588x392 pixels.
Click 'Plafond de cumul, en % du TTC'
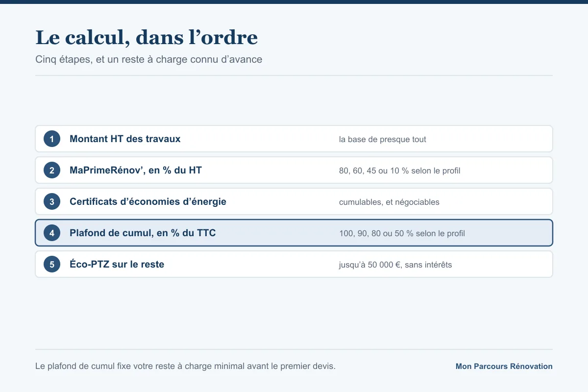pyautogui.click(x=143, y=233)
